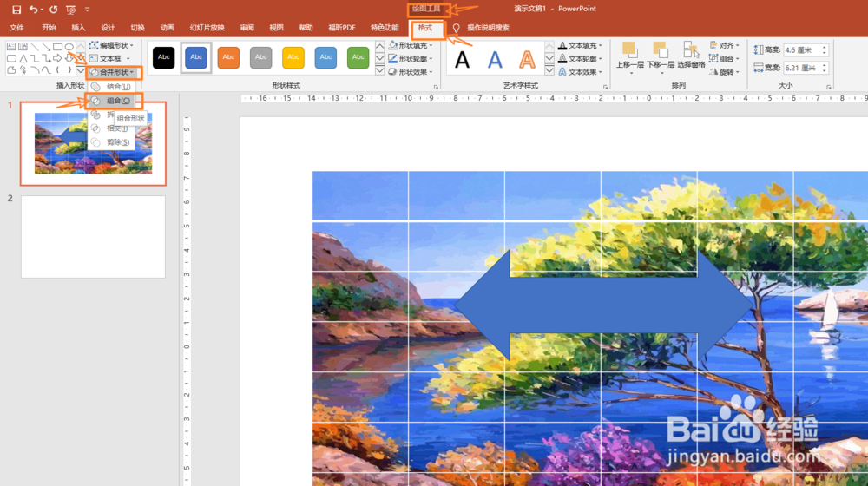Open Shape Fill (形状填充) dropdown

click(x=411, y=45)
